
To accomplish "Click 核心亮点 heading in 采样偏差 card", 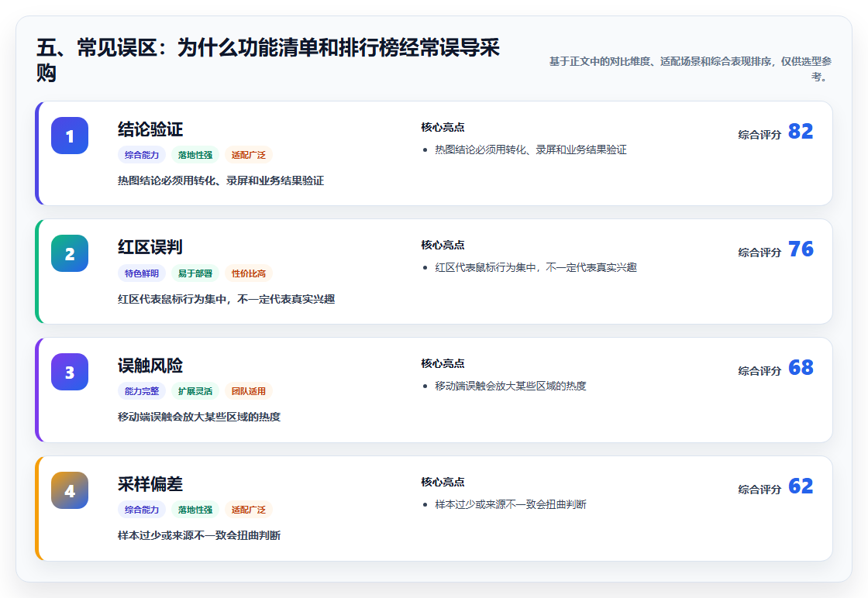I will [443, 482].
